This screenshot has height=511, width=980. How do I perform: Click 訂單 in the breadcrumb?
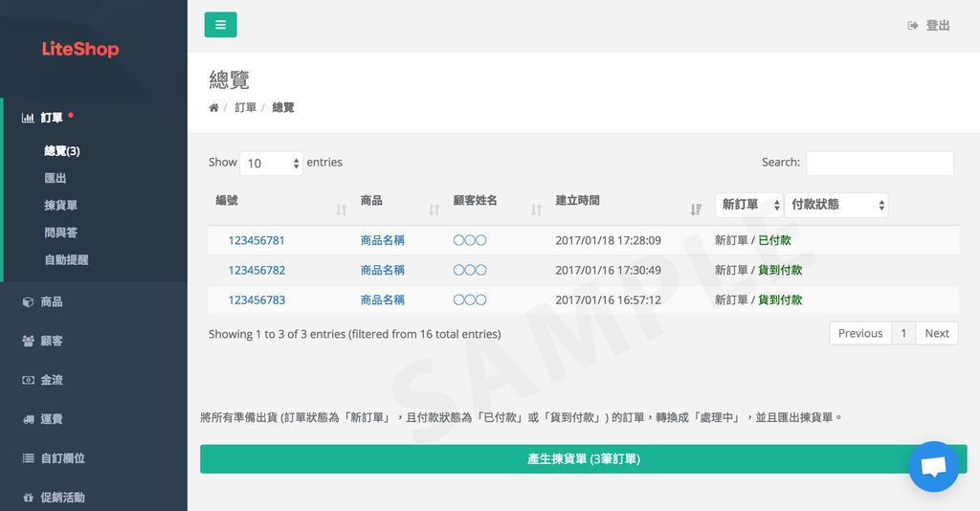[246, 107]
